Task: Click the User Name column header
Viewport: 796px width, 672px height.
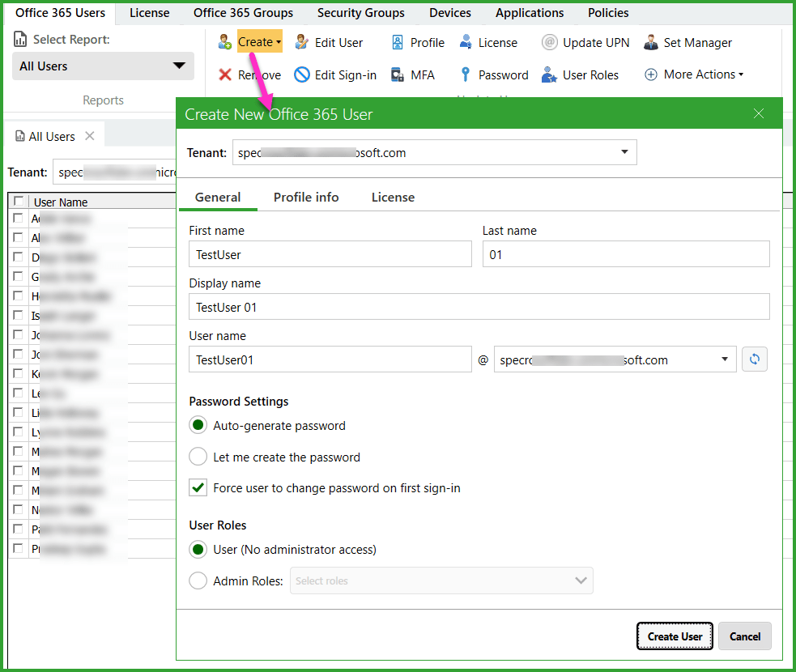Action: (61, 202)
